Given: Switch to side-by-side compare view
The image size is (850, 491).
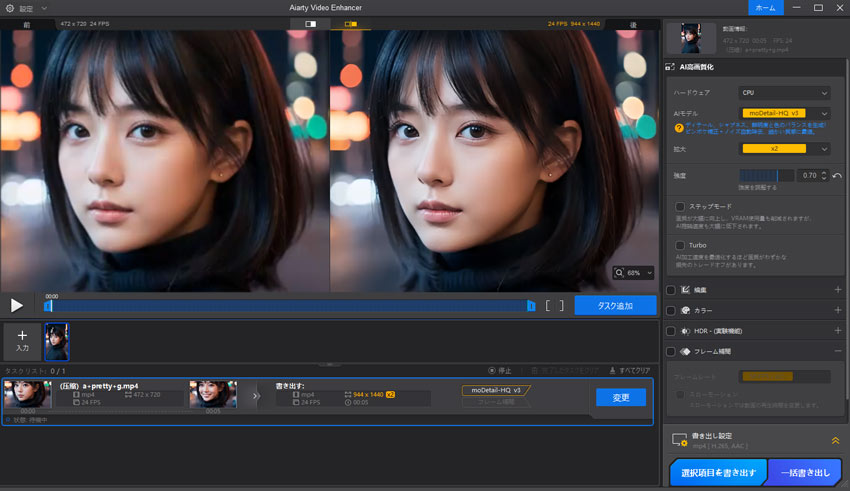Looking at the screenshot, I should click(351, 24).
